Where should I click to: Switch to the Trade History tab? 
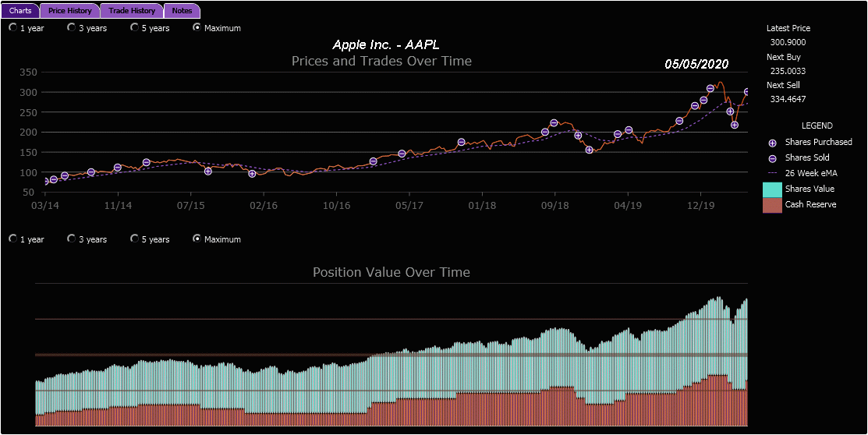pyautogui.click(x=132, y=10)
